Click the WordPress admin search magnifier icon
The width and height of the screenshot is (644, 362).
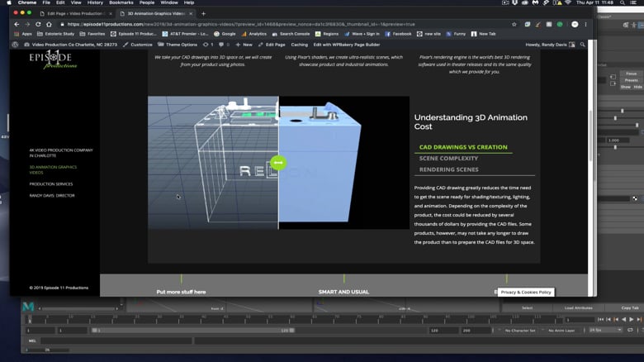coord(583,44)
